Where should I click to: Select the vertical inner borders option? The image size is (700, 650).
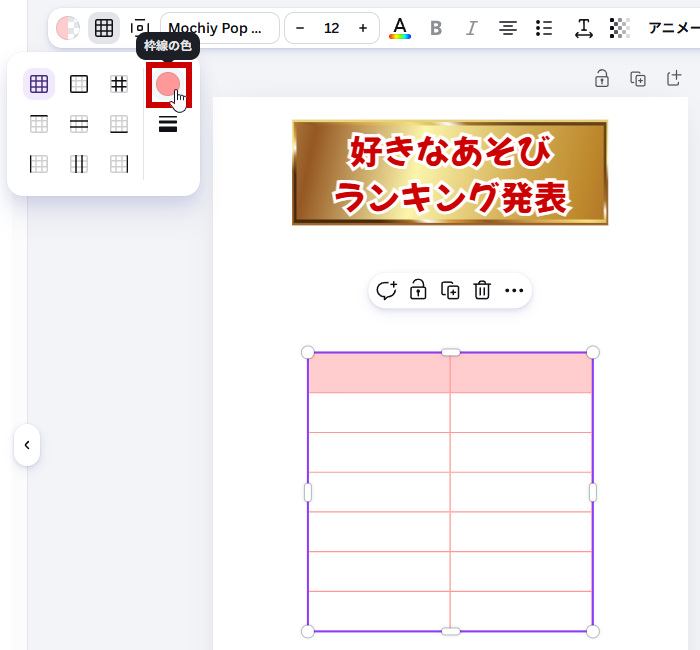pos(79,164)
